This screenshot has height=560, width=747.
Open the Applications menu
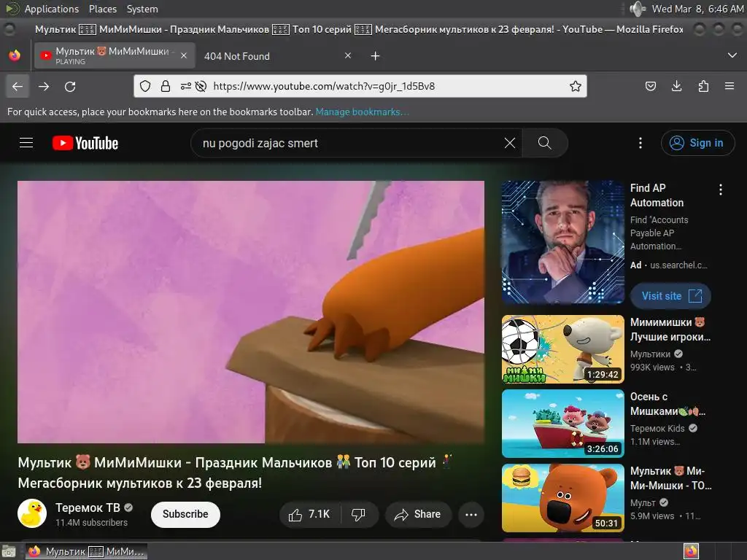(x=52, y=9)
